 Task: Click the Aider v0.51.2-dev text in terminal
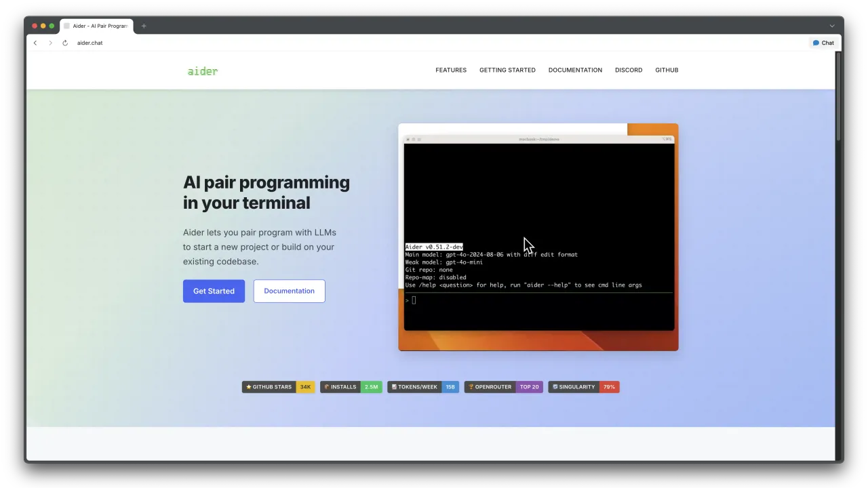coord(434,247)
